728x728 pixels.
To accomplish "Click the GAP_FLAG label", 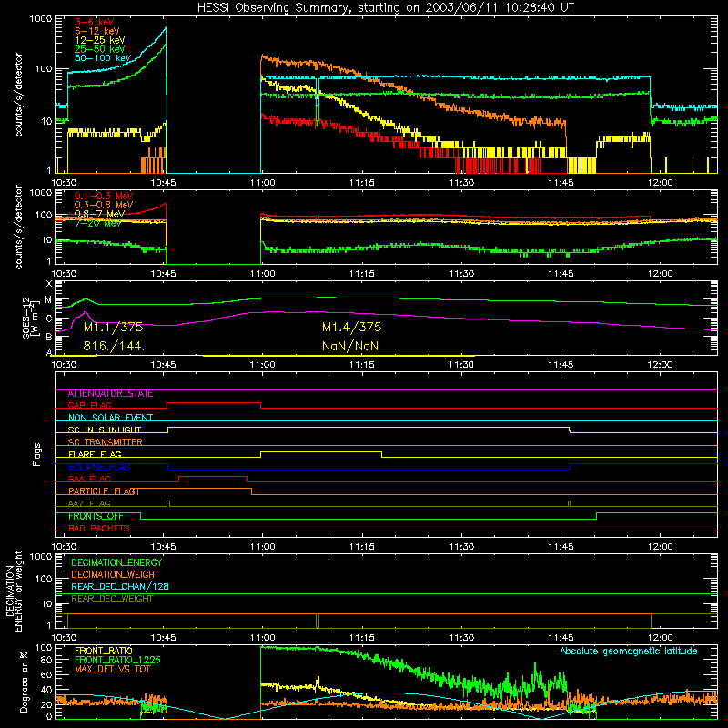I will (89, 405).
